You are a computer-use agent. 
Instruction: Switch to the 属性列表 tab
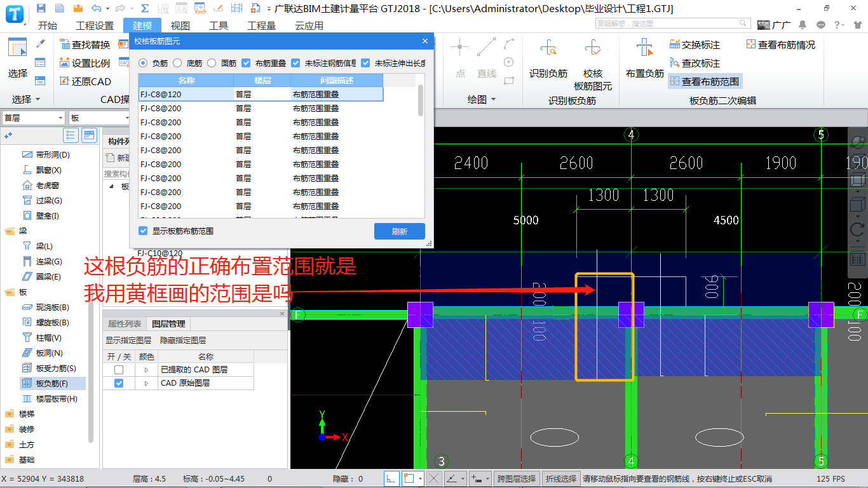pyautogui.click(x=125, y=324)
